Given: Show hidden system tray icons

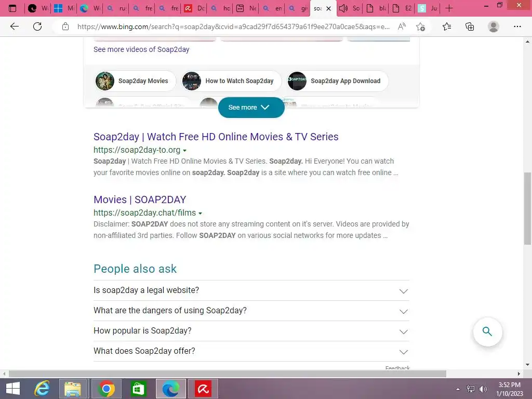Looking at the screenshot, I should click(x=458, y=389).
